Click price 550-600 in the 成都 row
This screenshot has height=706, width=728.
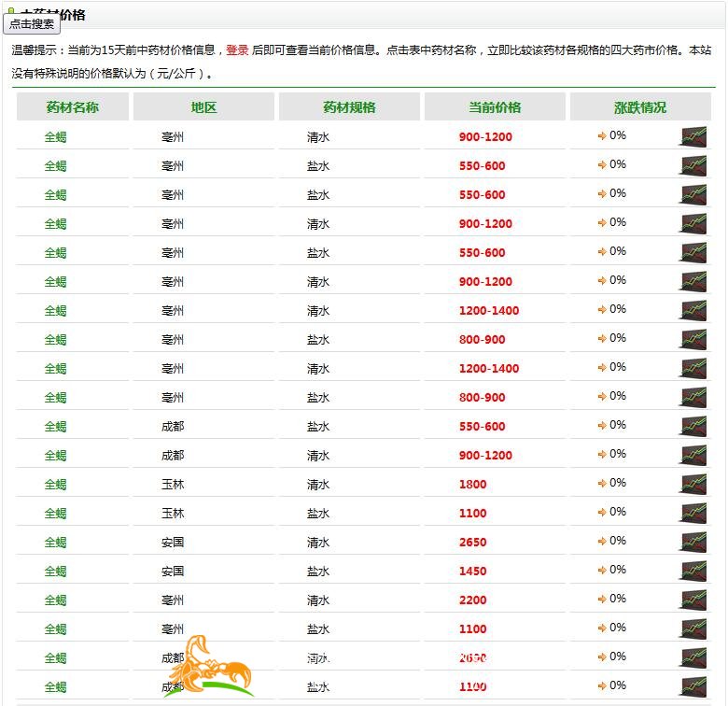pyautogui.click(x=482, y=427)
